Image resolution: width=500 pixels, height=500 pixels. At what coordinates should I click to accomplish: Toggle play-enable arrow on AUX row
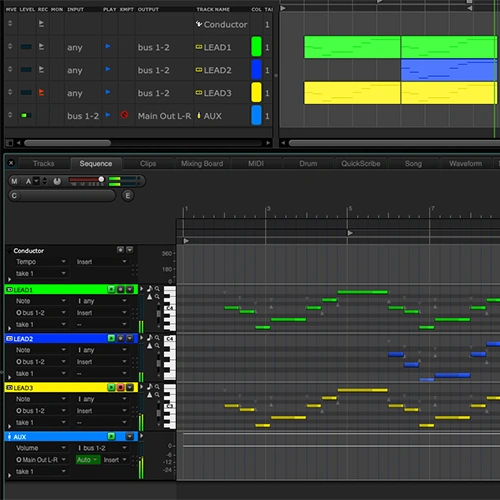coord(108,115)
